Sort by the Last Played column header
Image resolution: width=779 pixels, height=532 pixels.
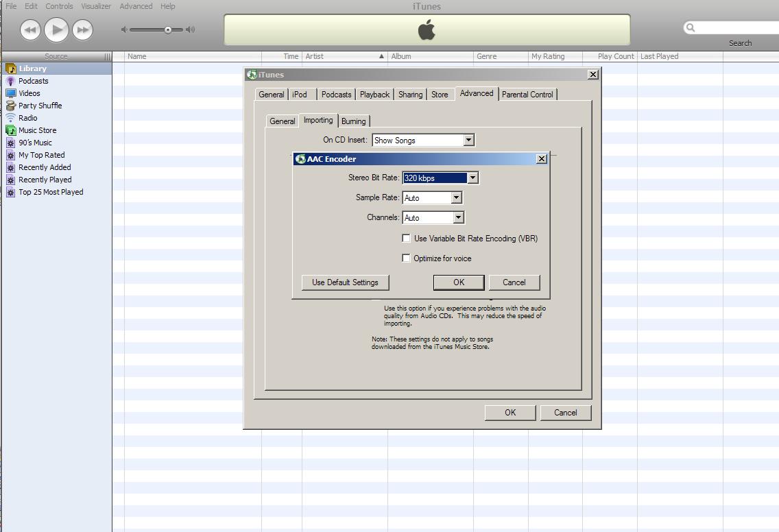(680, 56)
